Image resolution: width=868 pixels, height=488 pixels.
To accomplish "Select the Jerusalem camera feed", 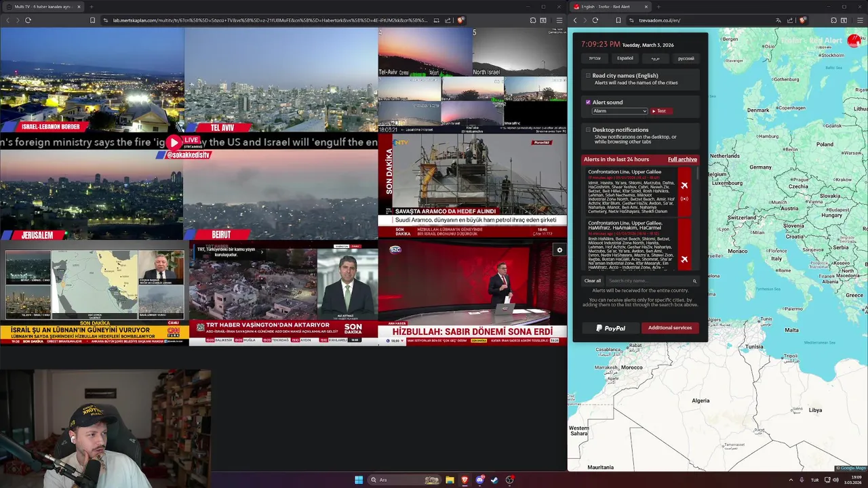I will tap(92, 197).
